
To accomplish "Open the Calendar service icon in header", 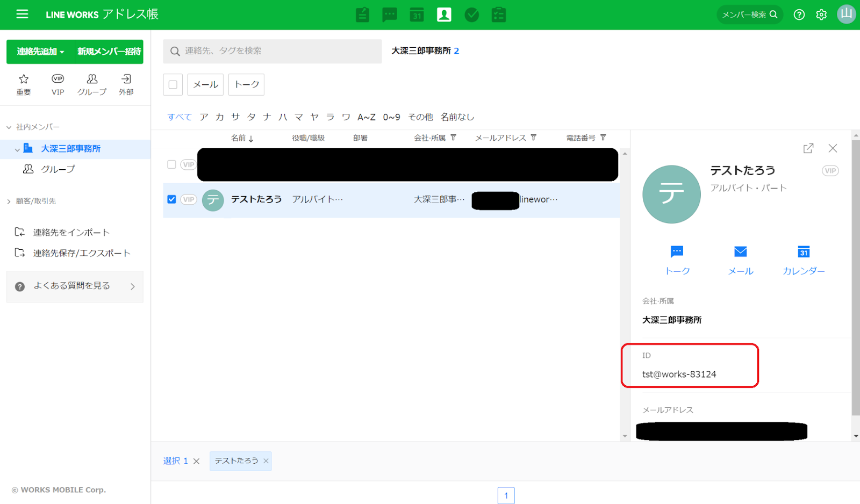I will [417, 15].
